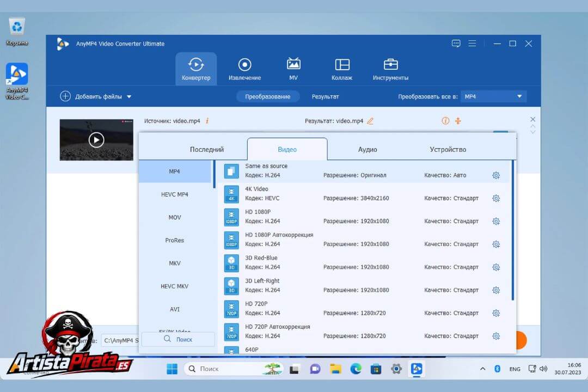The height and width of the screenshot is (392, 588).
Task: Open Task View in taskbar
Action: [295, 369]
